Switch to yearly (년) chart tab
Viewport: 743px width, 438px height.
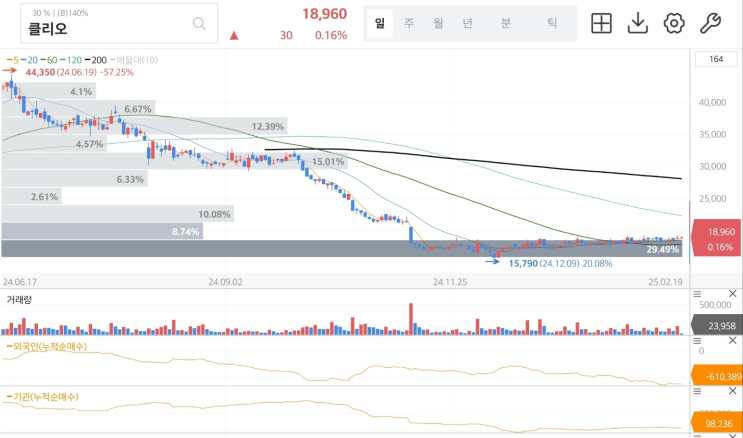[468, 23]
